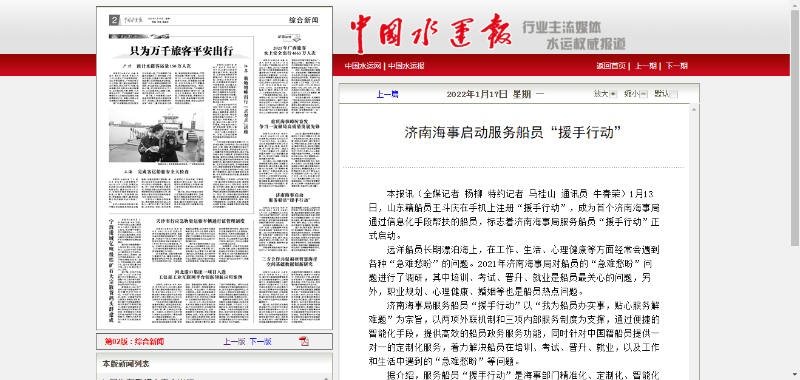Click the 第02版：综合新闻 page label
The image size is (800, 380).
pyautogui.click(x=135, y=341)
